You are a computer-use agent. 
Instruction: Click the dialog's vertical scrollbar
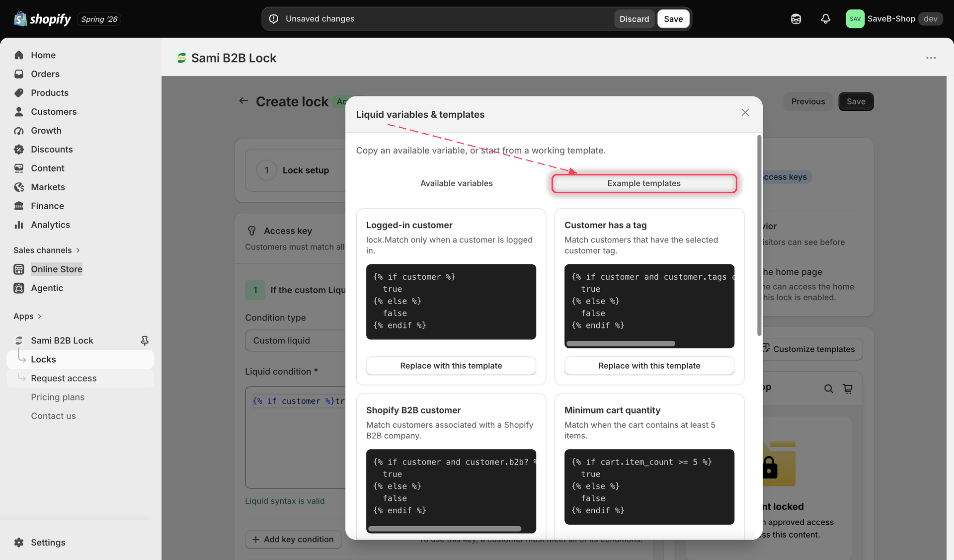(x=759, y=235)
